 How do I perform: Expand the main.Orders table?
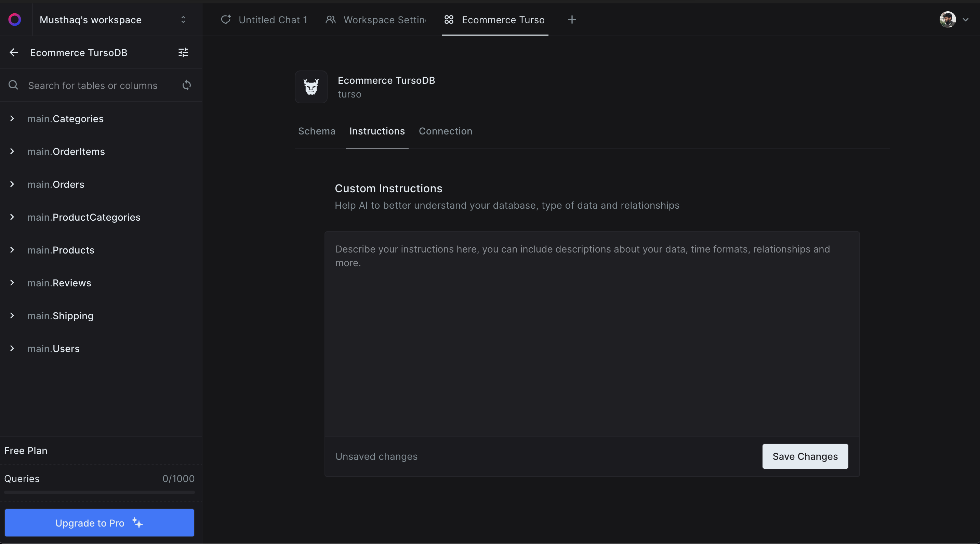[x=12, y=184]
